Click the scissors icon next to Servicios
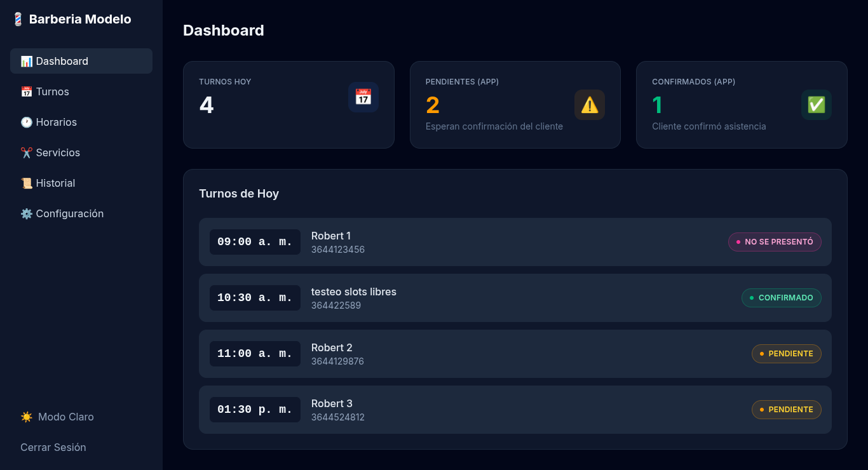Viewport: 868px width, 470px height. (26, 152)
